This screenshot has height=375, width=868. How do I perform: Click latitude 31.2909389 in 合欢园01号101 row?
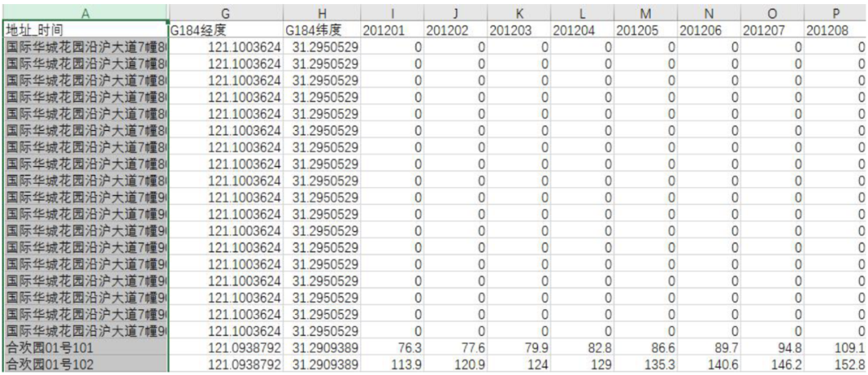click(321, 348)
